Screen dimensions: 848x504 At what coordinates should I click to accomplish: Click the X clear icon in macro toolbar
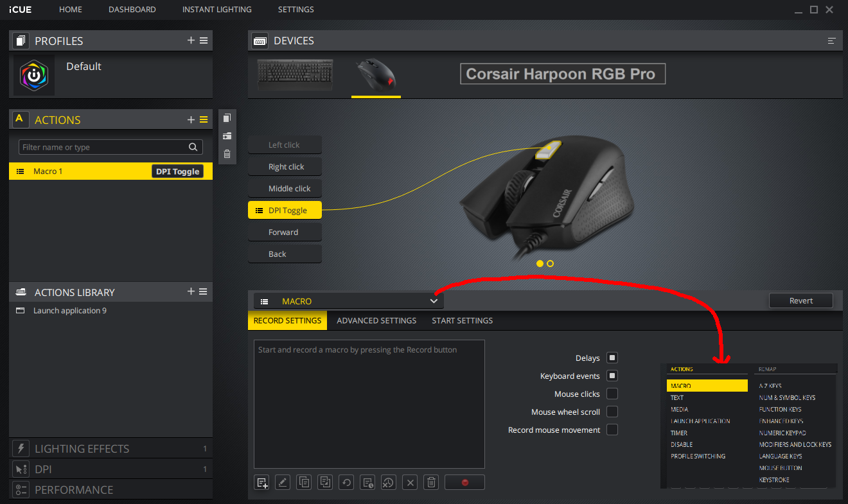coord(411,483)
